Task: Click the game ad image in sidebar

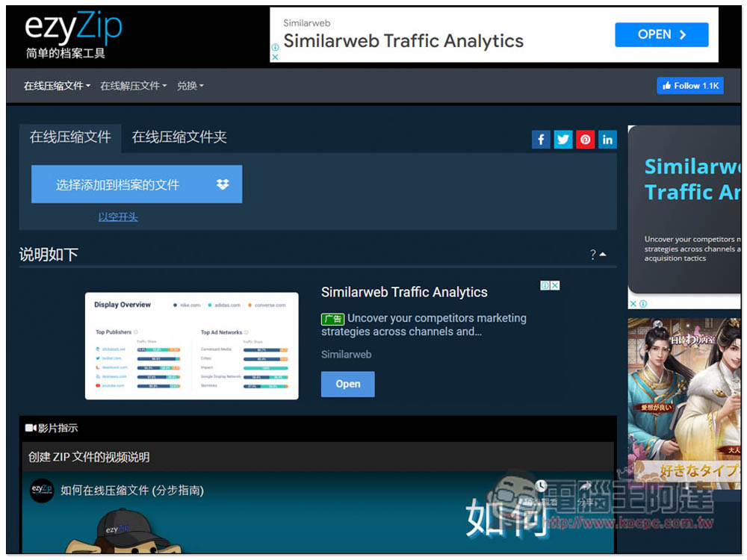Action: [x=684, y=403]
